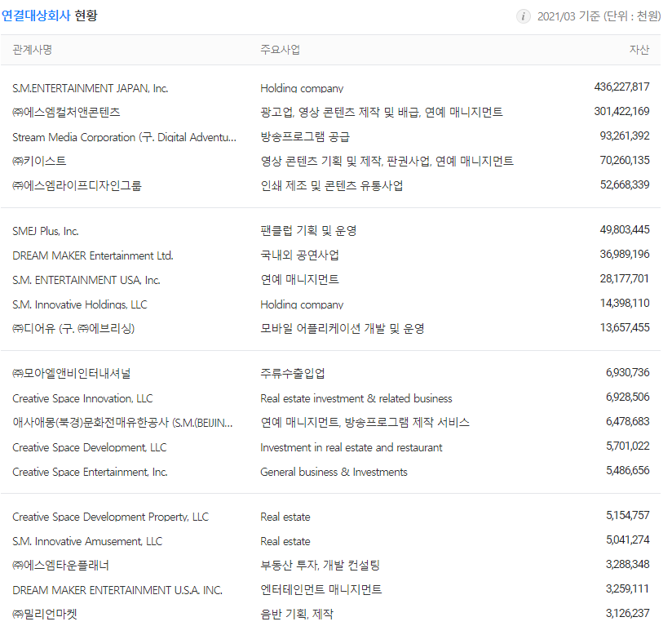Click 국내외 공연사업 description
The height and width of the screenshot is (626, 672).
click(x=299, y=255)
